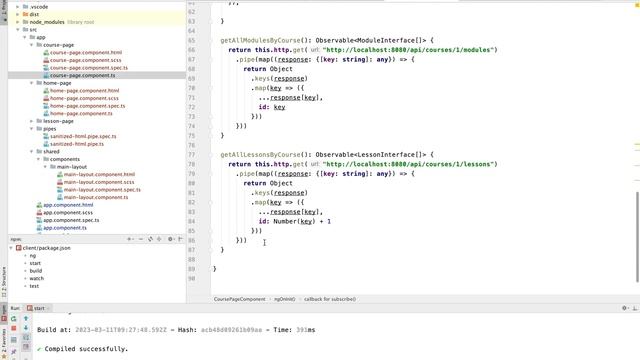This screenshot has width=640, height=360.
Task: Collapse the course-page folder
Action: point(31,45)
